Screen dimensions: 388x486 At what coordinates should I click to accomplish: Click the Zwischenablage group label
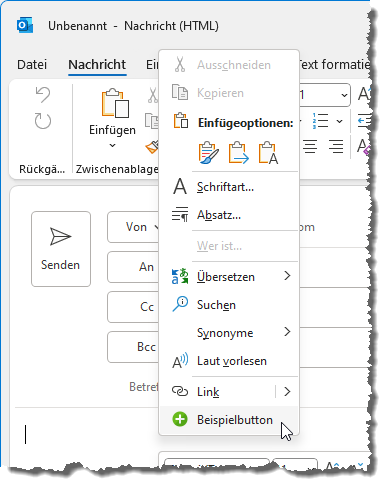point(117,169)
